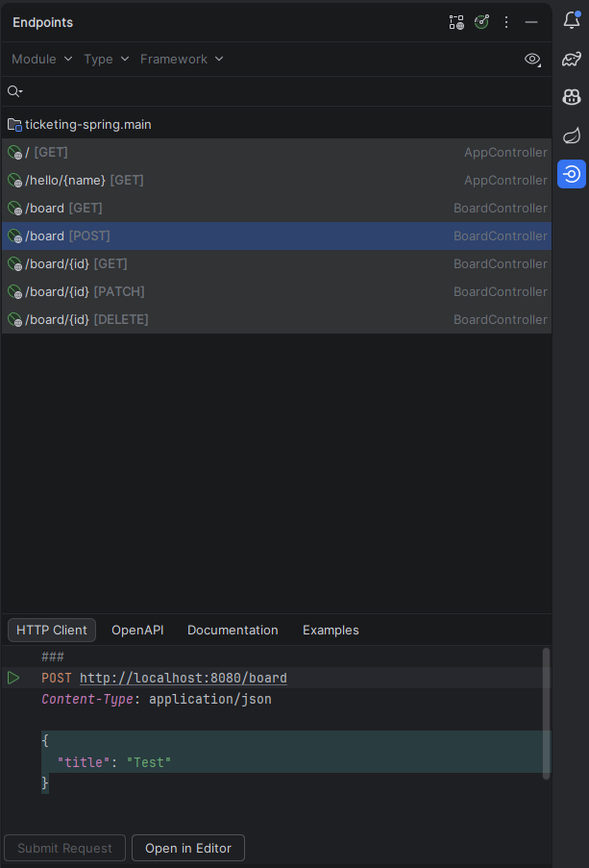This screenshot has height=868, width=589.
Task: Run the POST request with the green arrow
Action: click(x=13, y=677)
